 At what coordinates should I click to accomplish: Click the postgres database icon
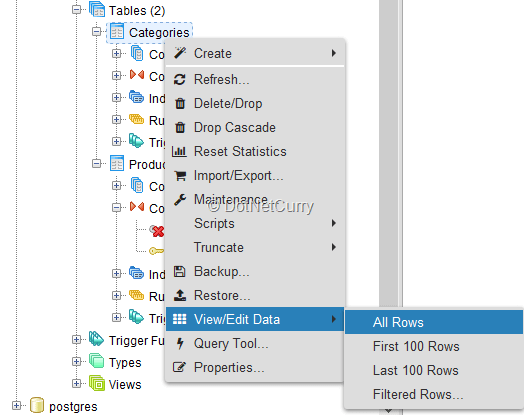tap(37, 405)
